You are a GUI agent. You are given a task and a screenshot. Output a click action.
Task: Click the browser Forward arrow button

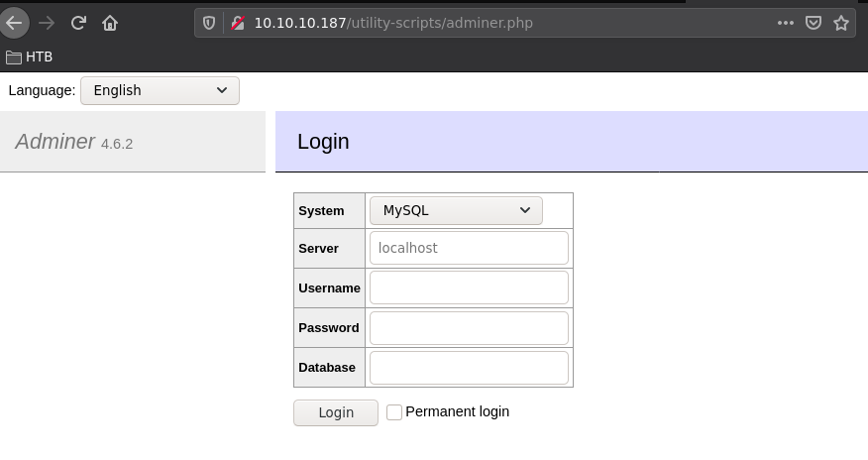click(46, 23)
